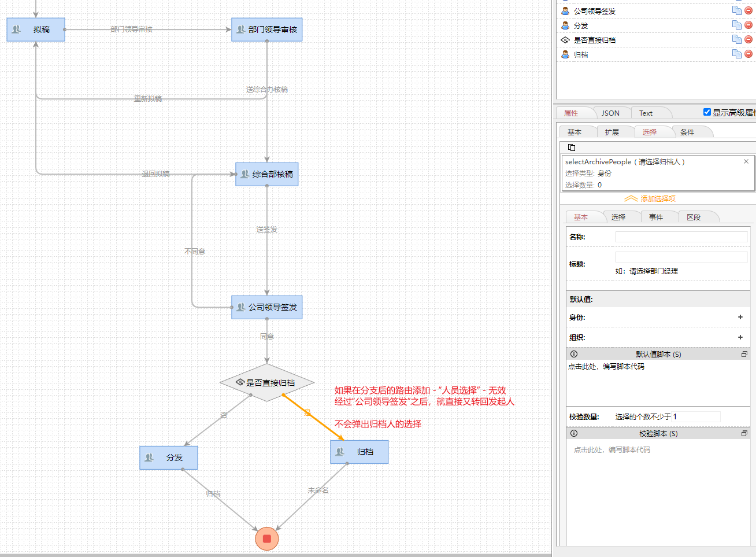756x557 pixels.
Task: Click the 送签发 route label
Action: pyautogui.click(x=267, y=230)
